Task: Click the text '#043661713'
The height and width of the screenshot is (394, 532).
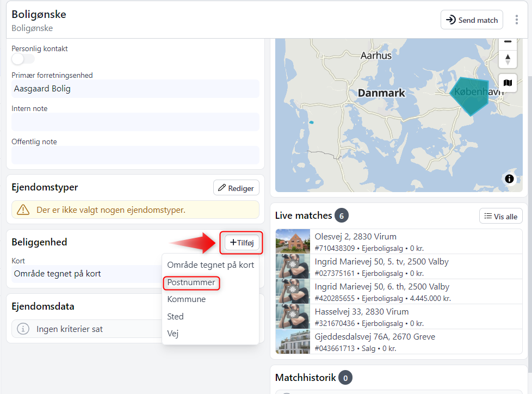Action: coord(335,348)
